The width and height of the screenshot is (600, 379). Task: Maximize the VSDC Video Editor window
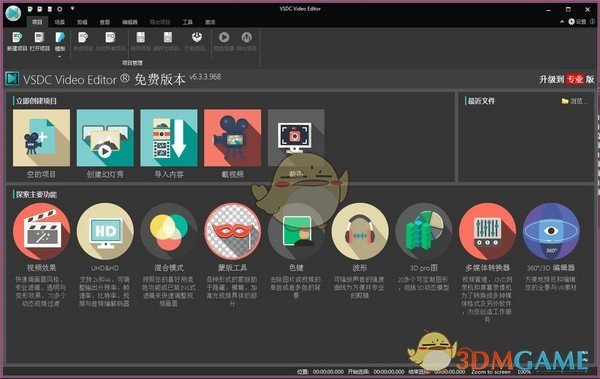point(568,9)
